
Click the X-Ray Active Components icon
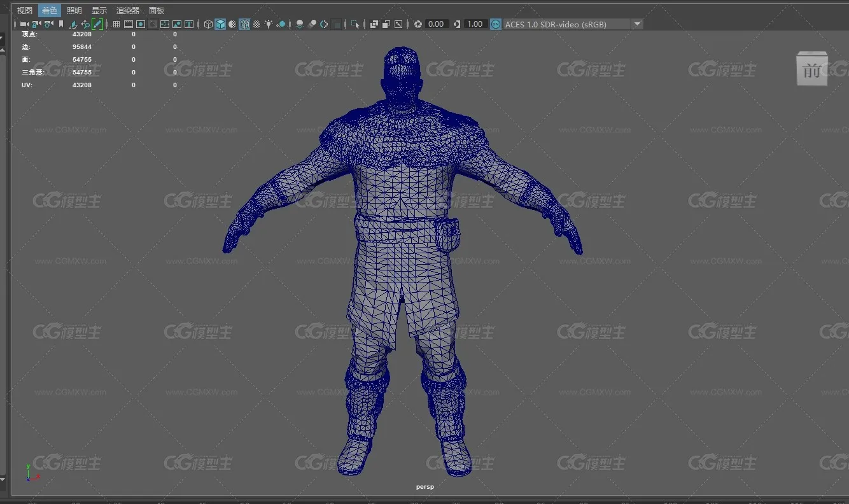point(386,24)
